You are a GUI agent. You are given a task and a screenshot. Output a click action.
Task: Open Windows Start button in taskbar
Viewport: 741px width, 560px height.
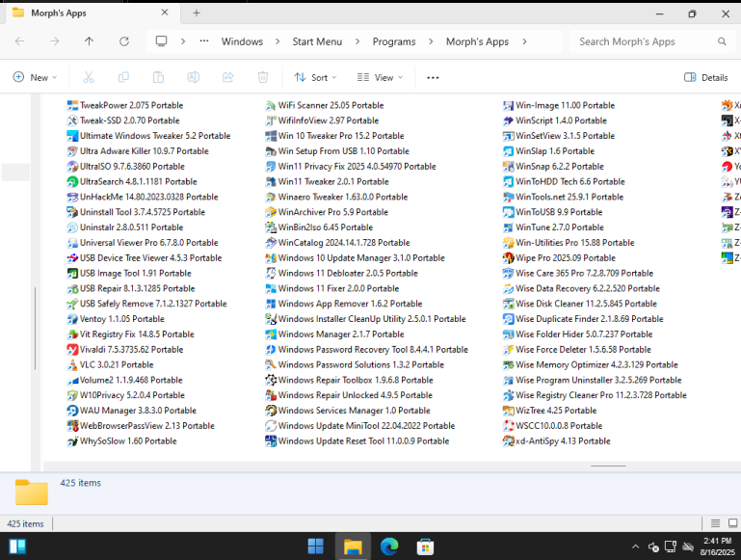(316, 547)
